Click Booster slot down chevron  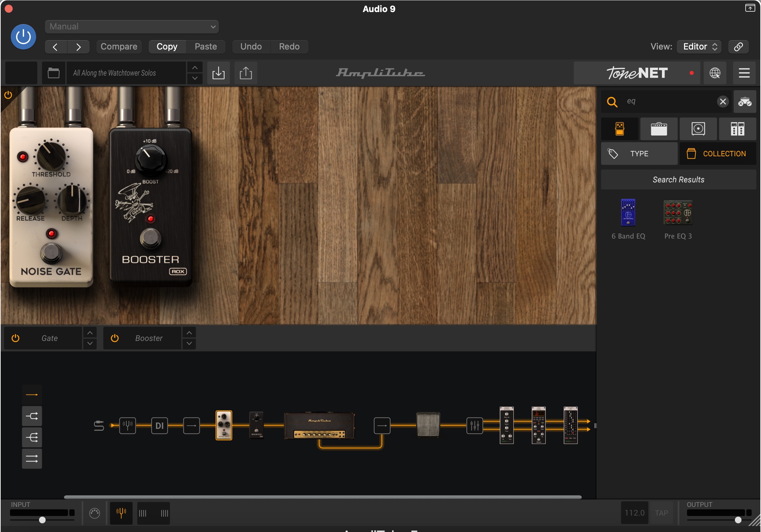(x=189, y=344)
